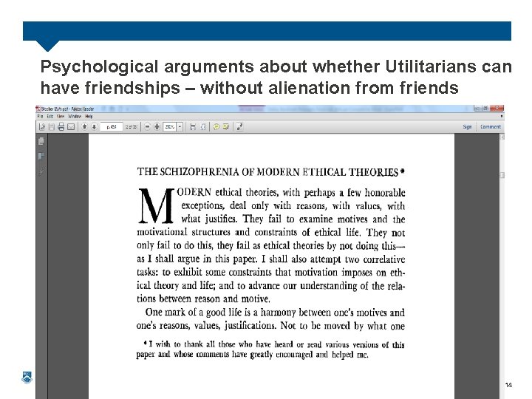
Task: Go to previous page with up arrow
Action: pyautogui.click(x=84, y=126)
